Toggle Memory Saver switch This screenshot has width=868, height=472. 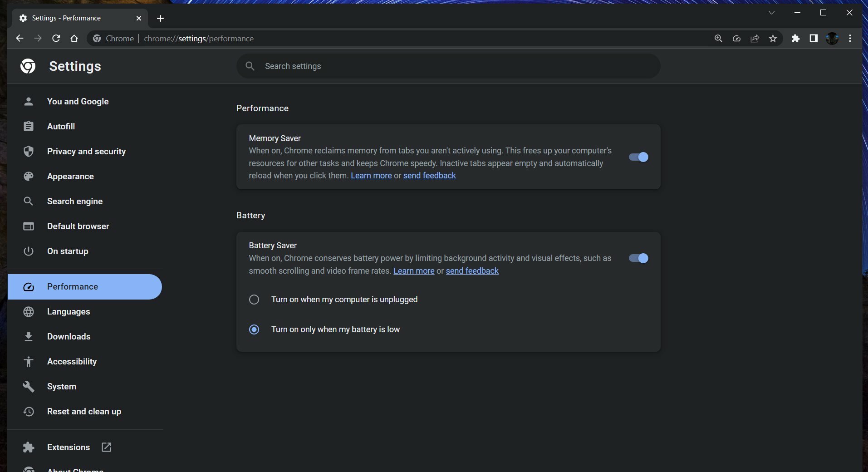(x=638, y=157)
